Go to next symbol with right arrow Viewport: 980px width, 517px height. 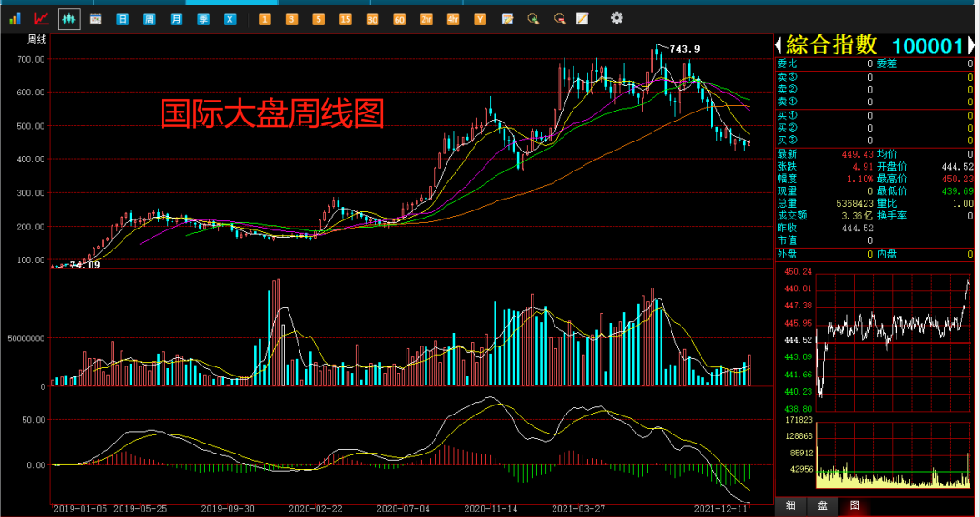971,45
